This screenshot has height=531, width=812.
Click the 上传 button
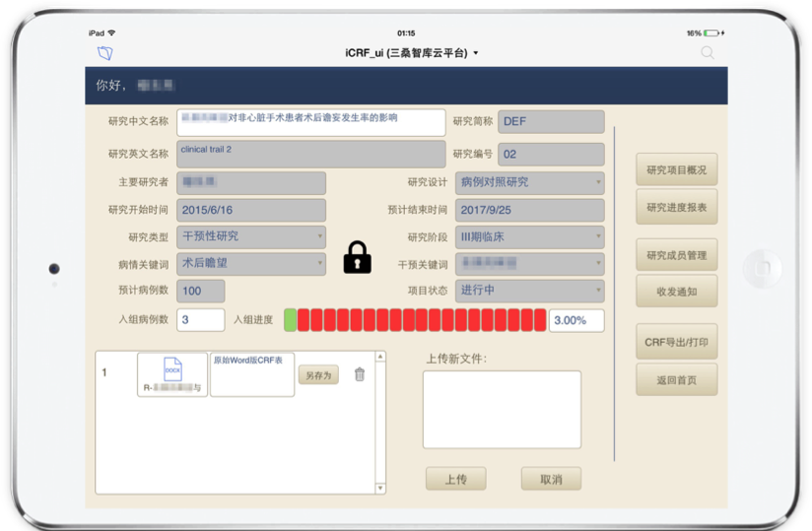point(455,479)
